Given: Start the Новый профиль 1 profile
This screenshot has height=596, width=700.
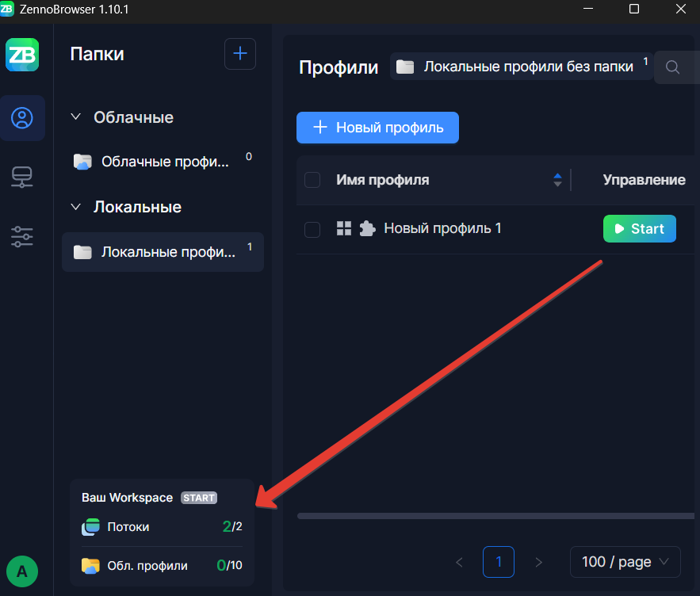Looking at the screenshot, I should click(639, 228).
